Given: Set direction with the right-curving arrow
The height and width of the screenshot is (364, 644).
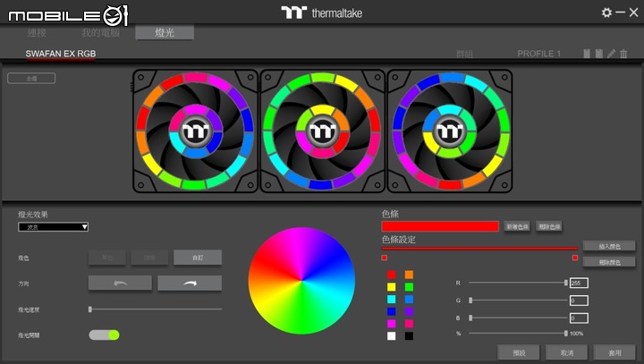Looking at the screenshot, I should pos(190,284).
